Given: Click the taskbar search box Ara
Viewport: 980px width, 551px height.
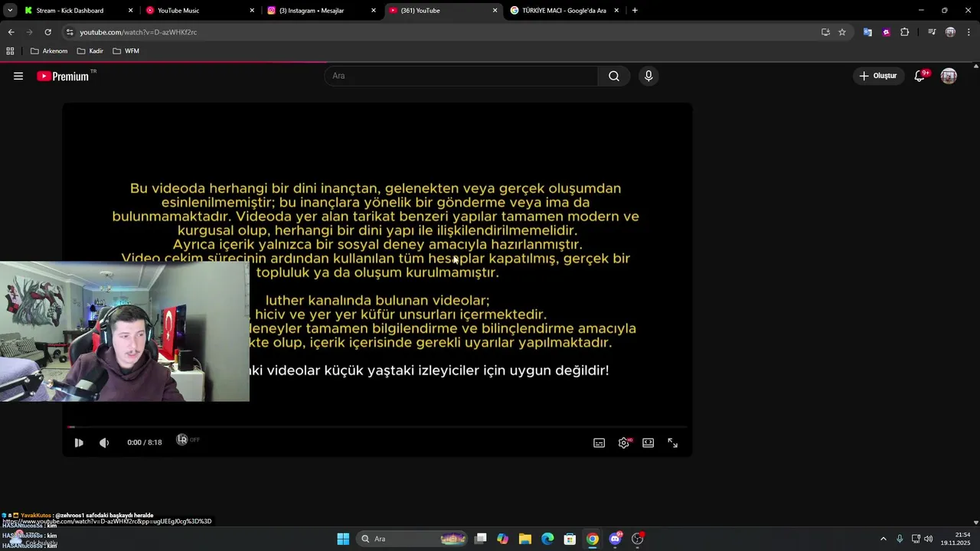Looking at the screenshot, I should point(413,539).
